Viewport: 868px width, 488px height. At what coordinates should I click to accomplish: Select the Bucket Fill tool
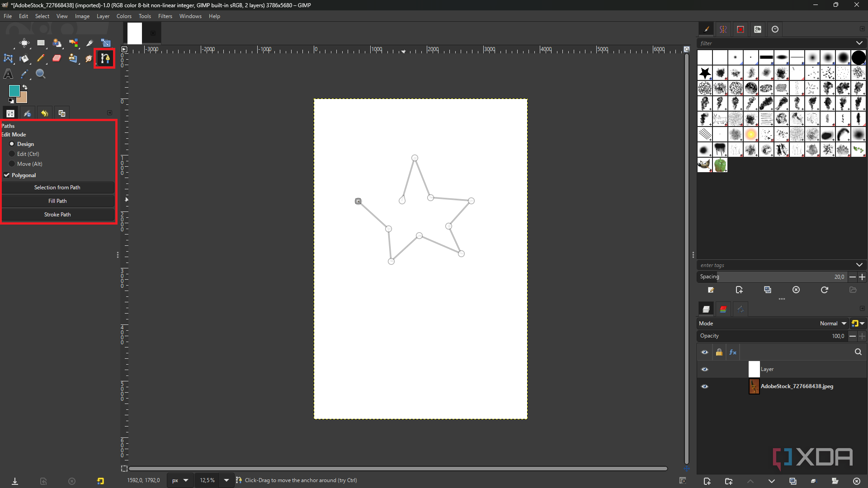click(x=24, y=58)
